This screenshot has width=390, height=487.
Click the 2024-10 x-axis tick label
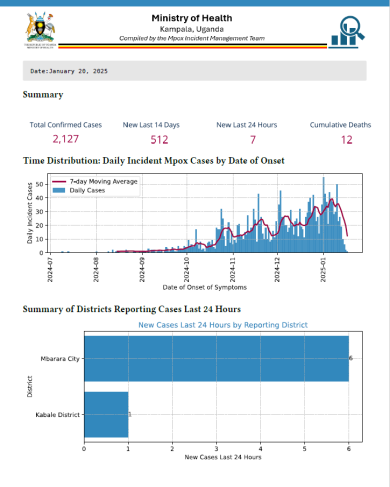point(186,269)
